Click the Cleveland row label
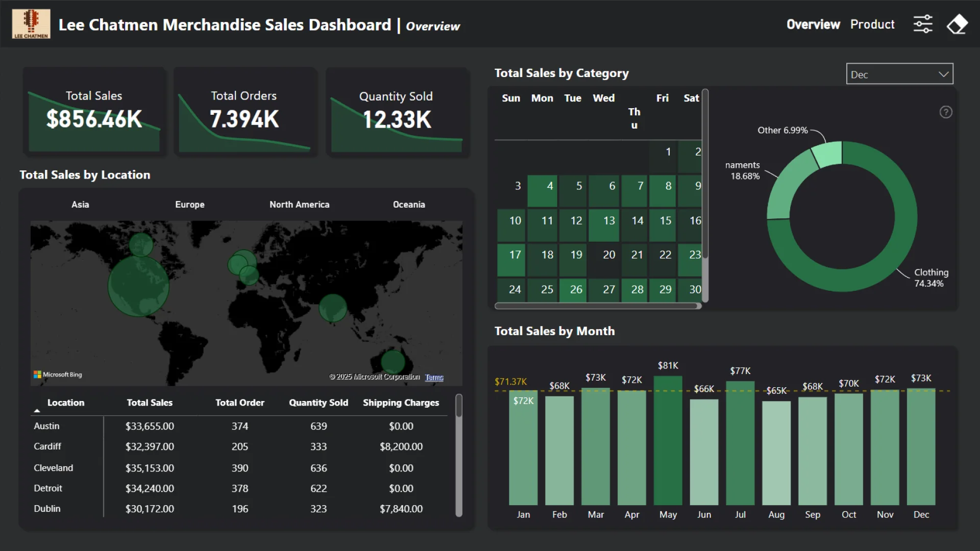980x551 pixels. coord(54,468)
